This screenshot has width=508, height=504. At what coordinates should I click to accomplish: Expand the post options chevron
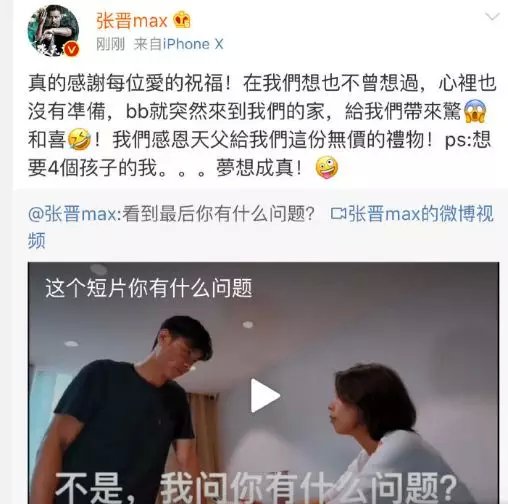click(492, 16)
